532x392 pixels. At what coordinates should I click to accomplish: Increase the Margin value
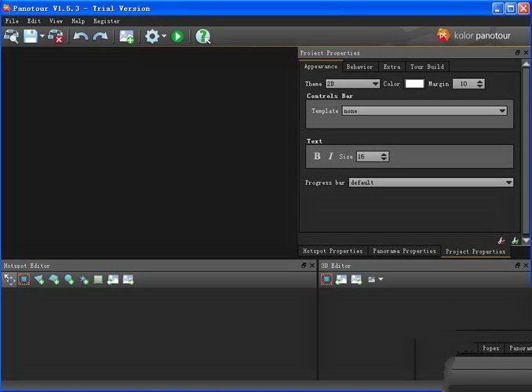tap(479, 82)
